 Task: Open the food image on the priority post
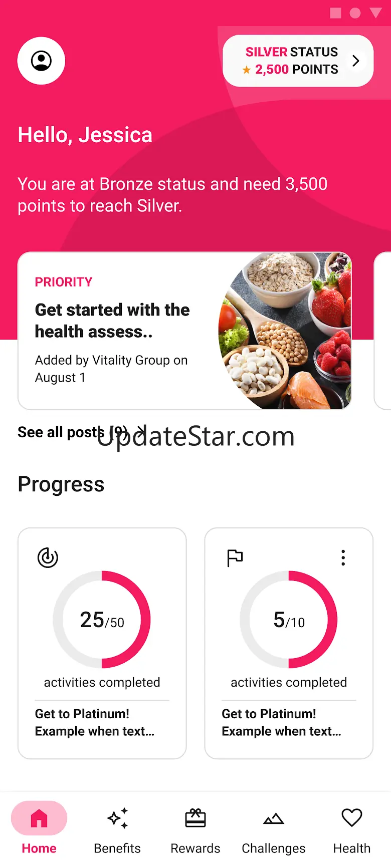[285, 331]
